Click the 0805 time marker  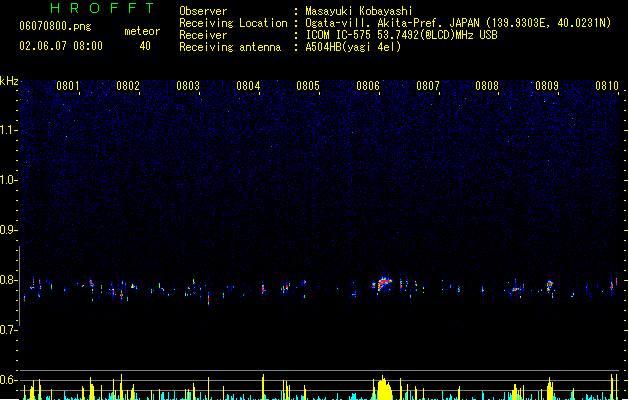tap(308, 86)
